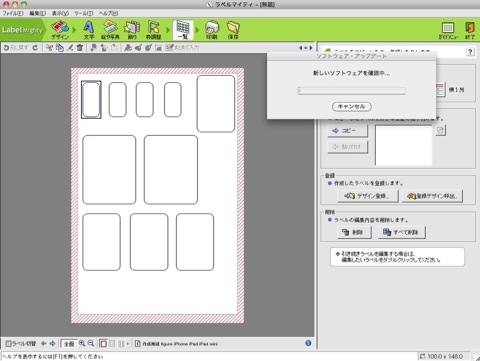Viewport: 480px width, 361px height.
Task: Click the previous-label left arrow in the bottom toolbar
Action: pos(43,343)
